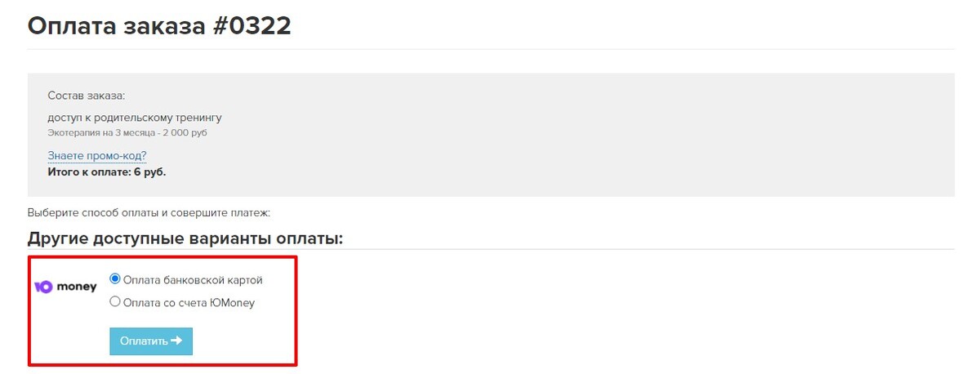
Task: Select the 'Оплата банковской картой' radio button
Action: 115,279
